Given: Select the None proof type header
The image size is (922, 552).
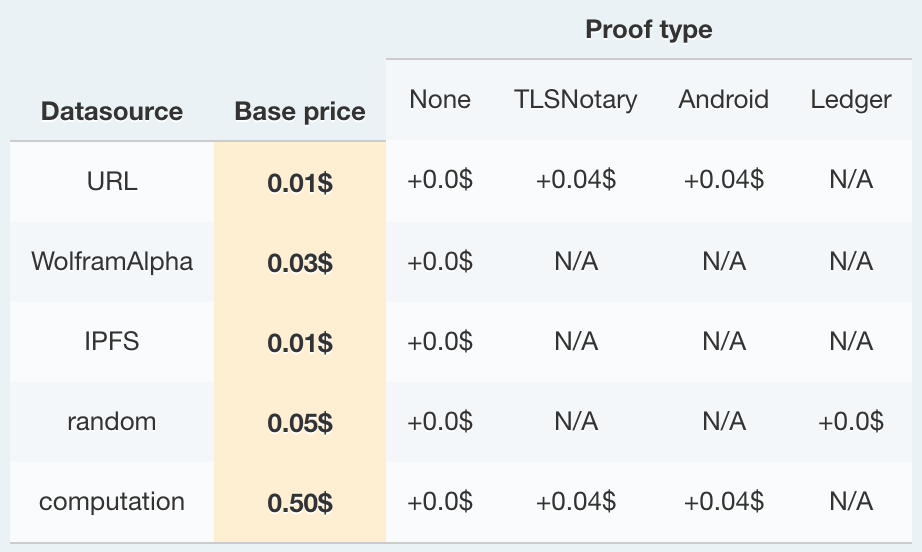Looking at the screenshot, I should pos(440,99).
